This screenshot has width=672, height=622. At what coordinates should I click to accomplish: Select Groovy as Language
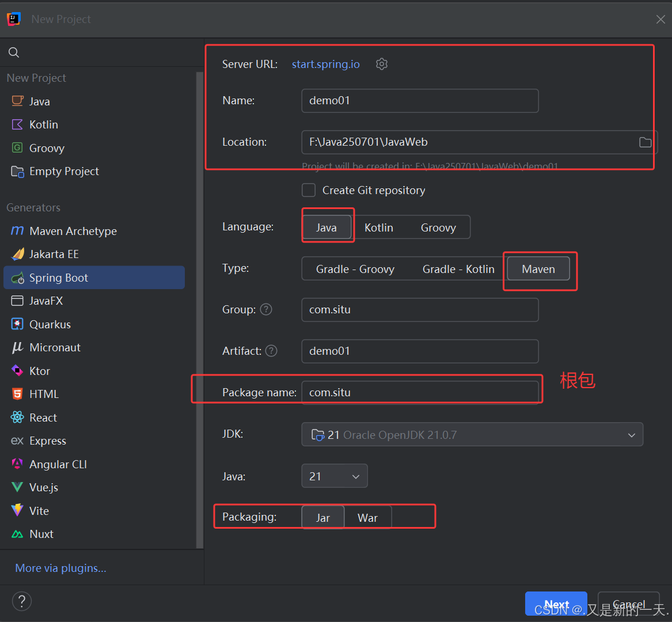coord(438,227)
